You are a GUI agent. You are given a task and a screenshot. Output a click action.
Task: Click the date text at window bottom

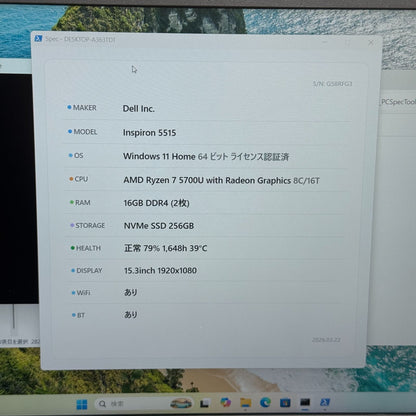[326, 340]
